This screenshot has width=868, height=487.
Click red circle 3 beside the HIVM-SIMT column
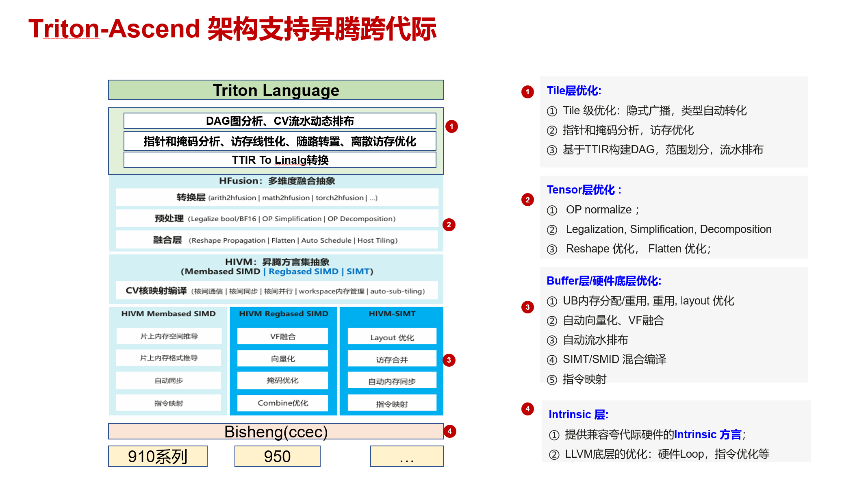tap(449, 360)
